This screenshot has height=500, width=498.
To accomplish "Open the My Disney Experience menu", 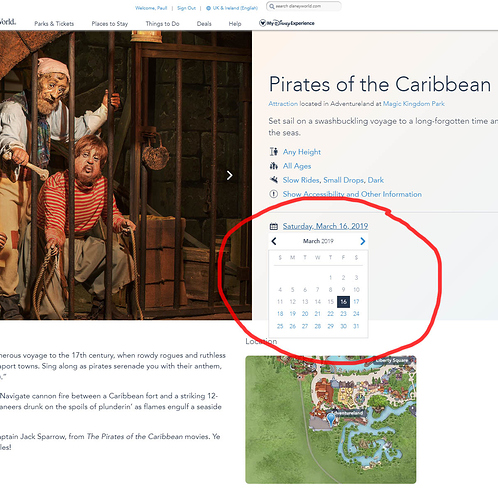I will pyautogui.click(x=287, y=23).
